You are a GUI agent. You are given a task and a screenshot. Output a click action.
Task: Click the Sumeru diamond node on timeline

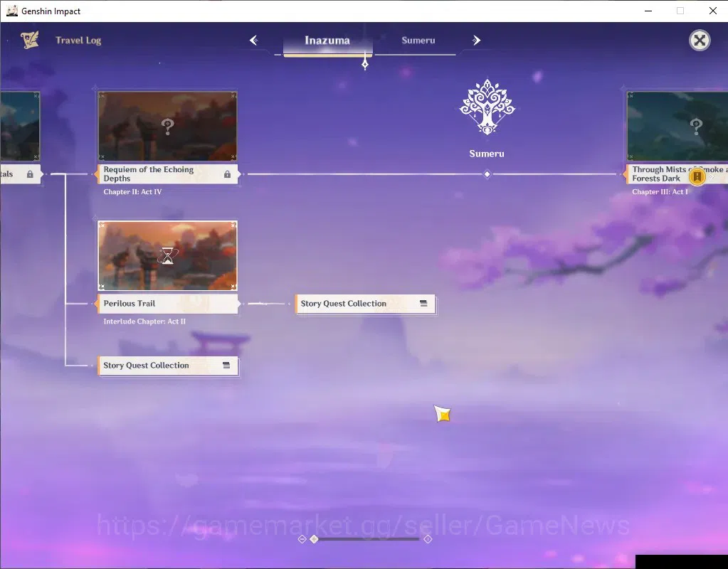487,174
